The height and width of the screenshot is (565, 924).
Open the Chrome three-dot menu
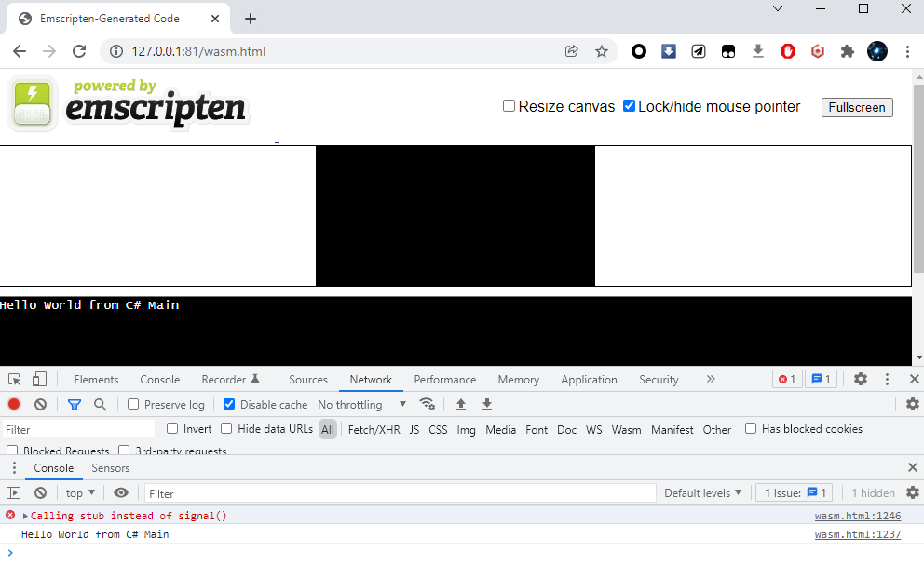907,51
